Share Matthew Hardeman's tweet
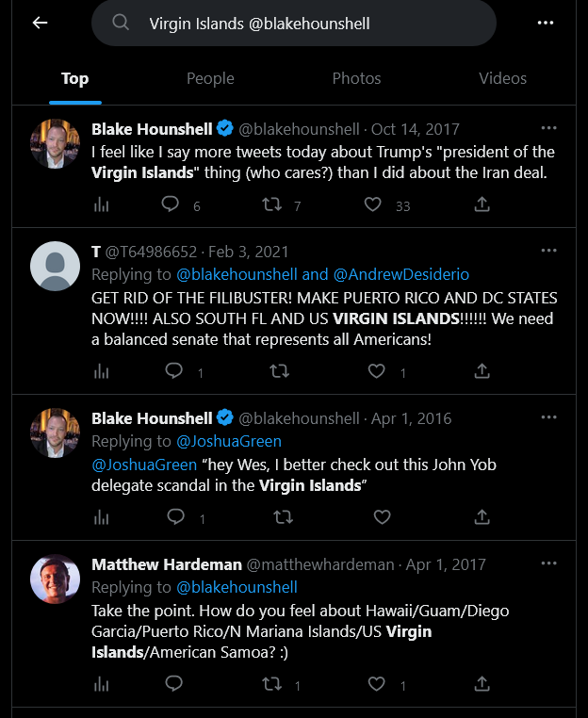The image size is (588, 718). 482,684
